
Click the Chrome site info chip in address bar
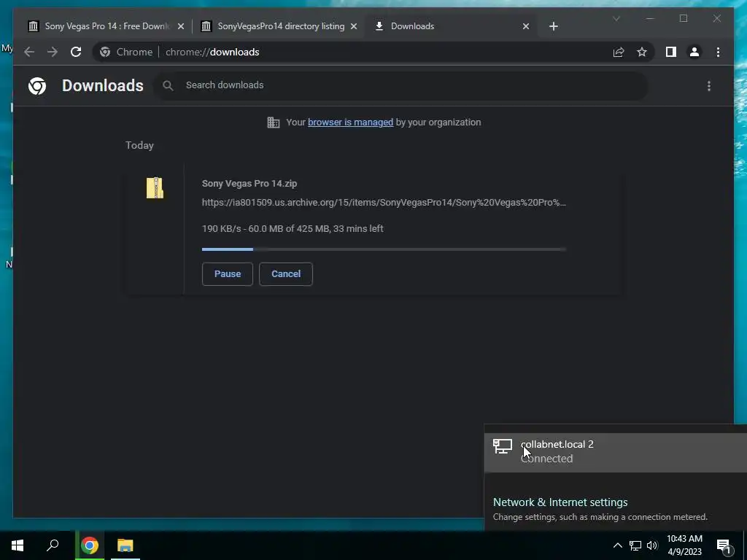[127, 52]
